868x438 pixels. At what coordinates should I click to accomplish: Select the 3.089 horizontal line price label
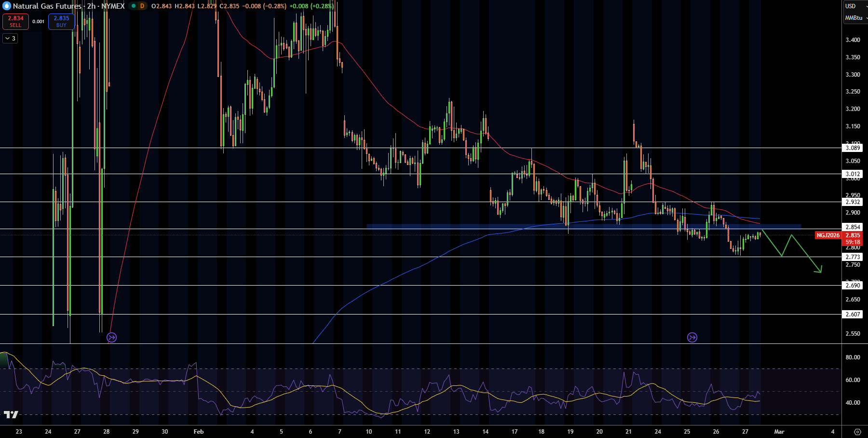pos(853,148)
